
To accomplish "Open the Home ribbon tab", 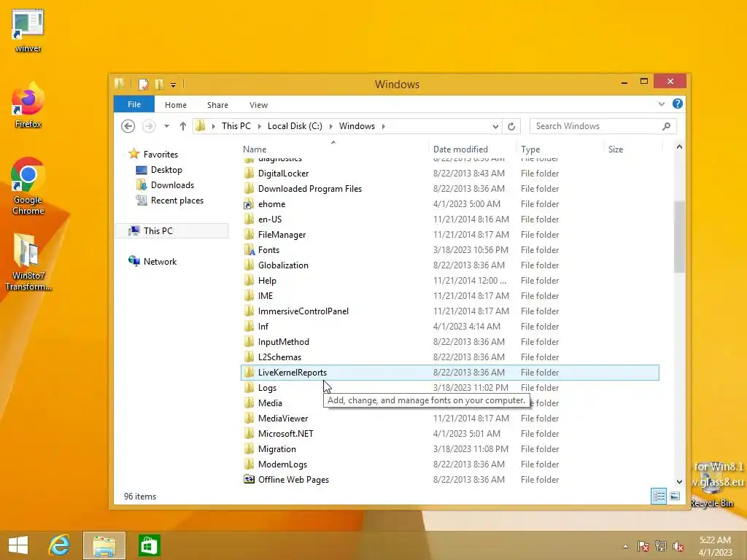I will [176, 105].
